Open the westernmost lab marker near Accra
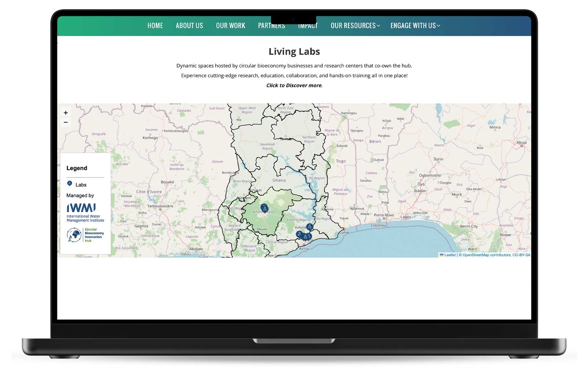This screenshot has width=588, height=368. (x=300, y=234)
